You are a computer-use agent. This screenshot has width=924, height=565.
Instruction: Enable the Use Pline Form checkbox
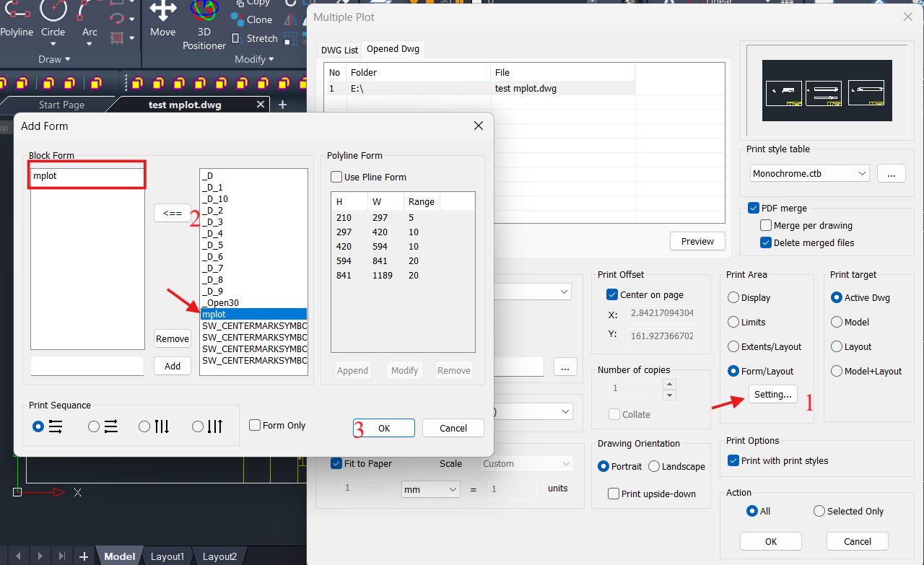(x=336, y=178)
